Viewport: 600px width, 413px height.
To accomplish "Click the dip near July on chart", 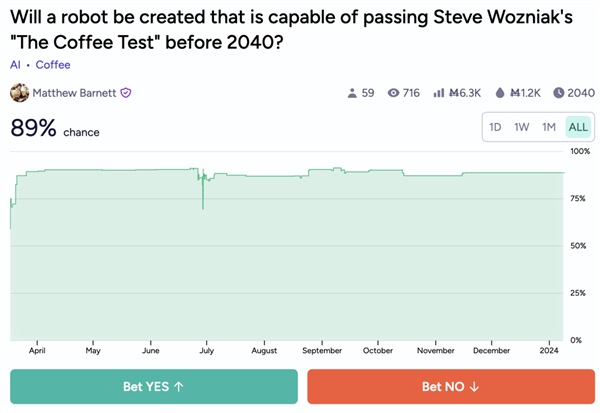I will [x=203, y=205].
